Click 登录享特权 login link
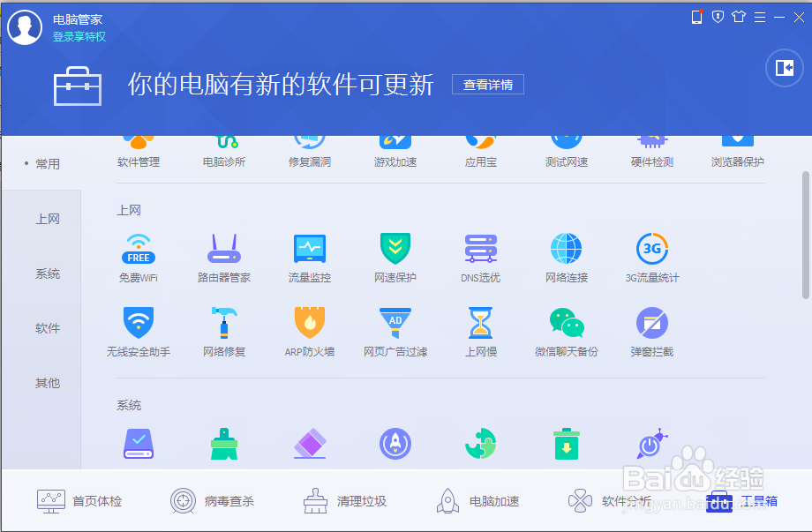Screen dimensions: 812x532 79,37
